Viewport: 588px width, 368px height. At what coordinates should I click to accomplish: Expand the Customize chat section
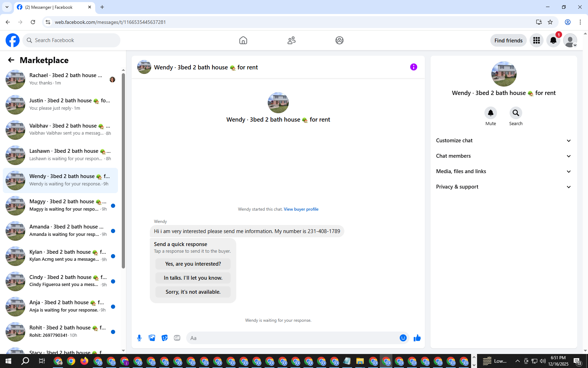pos(504,141)
